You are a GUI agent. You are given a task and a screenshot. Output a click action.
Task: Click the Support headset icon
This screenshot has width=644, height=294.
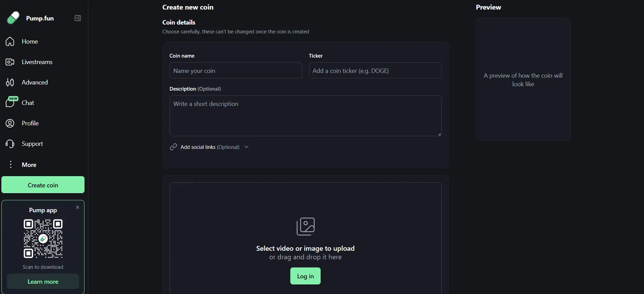click(10, 144)
